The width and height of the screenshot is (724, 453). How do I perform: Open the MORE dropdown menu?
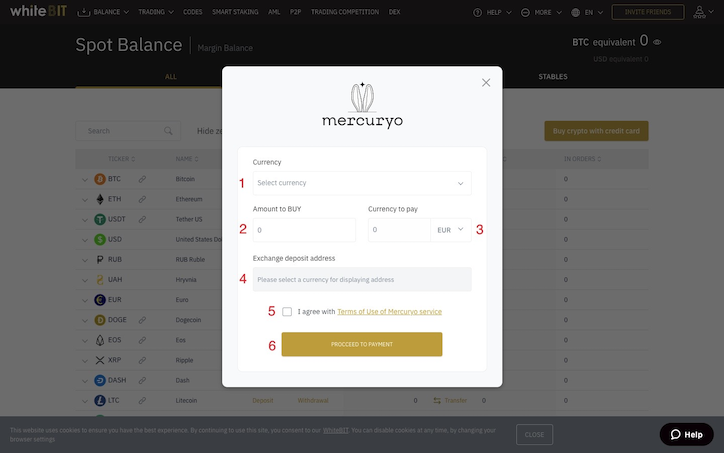coord(541,12)
